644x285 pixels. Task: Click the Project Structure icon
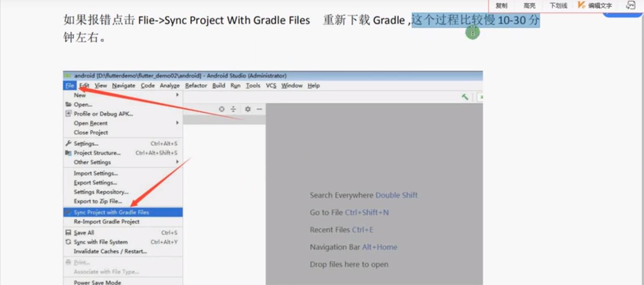68,153
